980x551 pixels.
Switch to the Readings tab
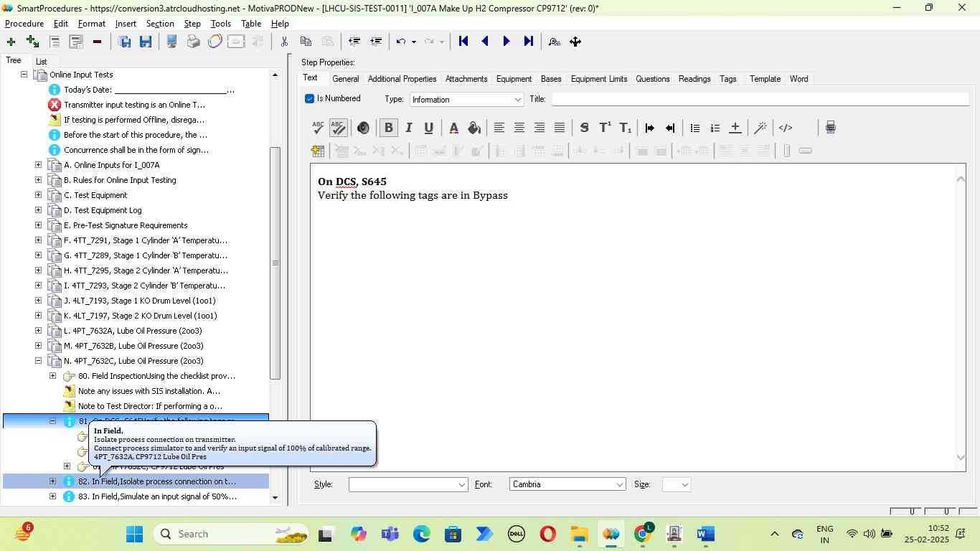tap(694, 79)
